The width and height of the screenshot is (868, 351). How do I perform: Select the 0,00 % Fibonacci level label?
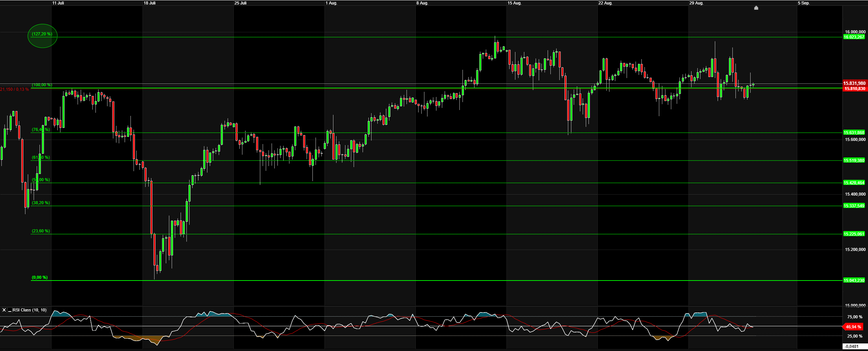(40, 277)
